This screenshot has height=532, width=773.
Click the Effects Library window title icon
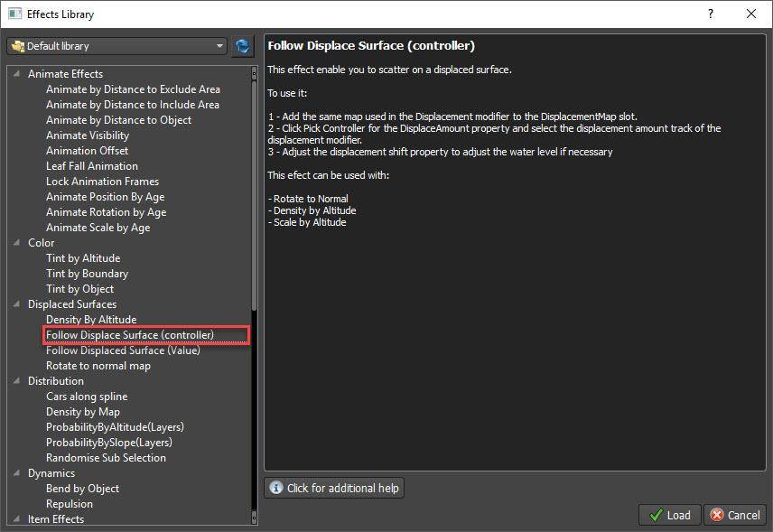(14, 14)
